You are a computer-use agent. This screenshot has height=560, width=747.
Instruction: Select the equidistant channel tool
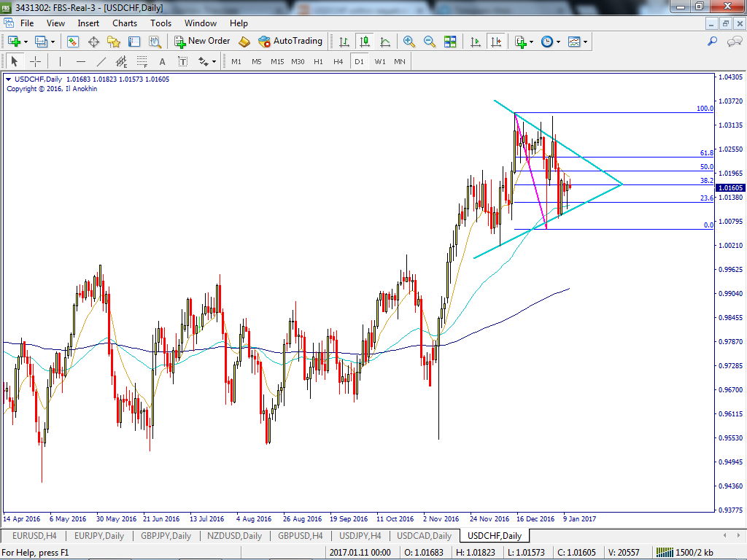coord(122,61)
